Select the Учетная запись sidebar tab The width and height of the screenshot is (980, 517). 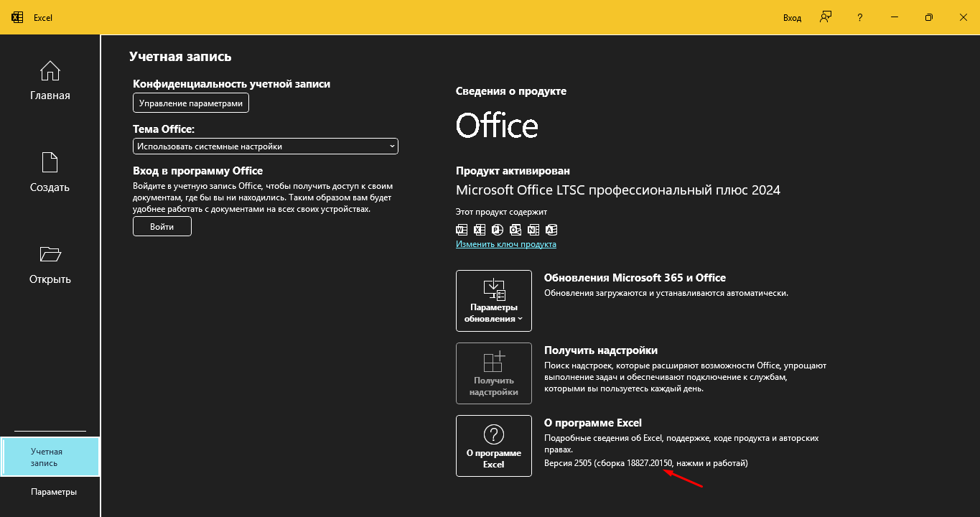point(50,457)
